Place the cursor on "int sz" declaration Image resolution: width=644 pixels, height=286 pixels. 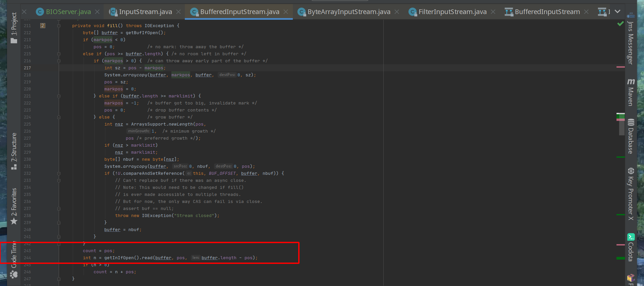(x=112, y=68)
